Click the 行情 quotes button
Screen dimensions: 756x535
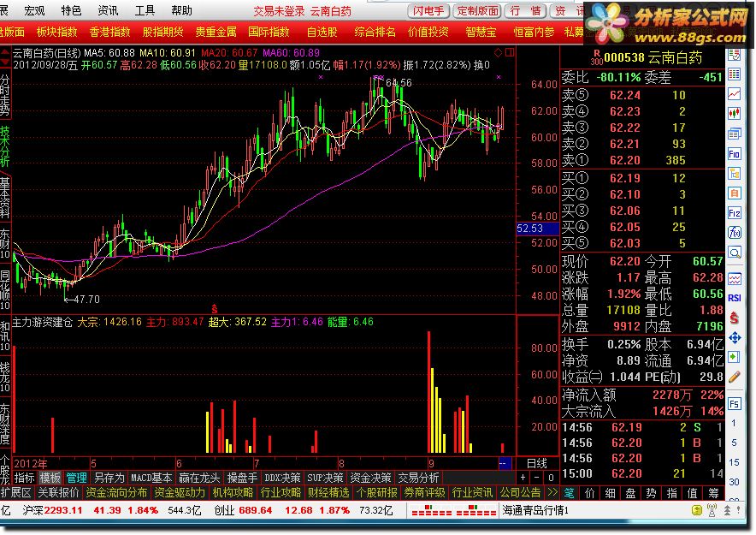tap(525, 10)
